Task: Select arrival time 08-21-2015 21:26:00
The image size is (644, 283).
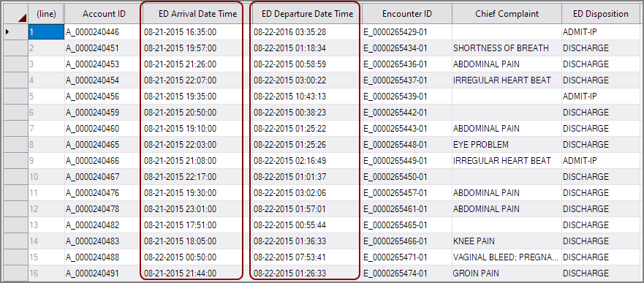Action: [x=197, y=64]
